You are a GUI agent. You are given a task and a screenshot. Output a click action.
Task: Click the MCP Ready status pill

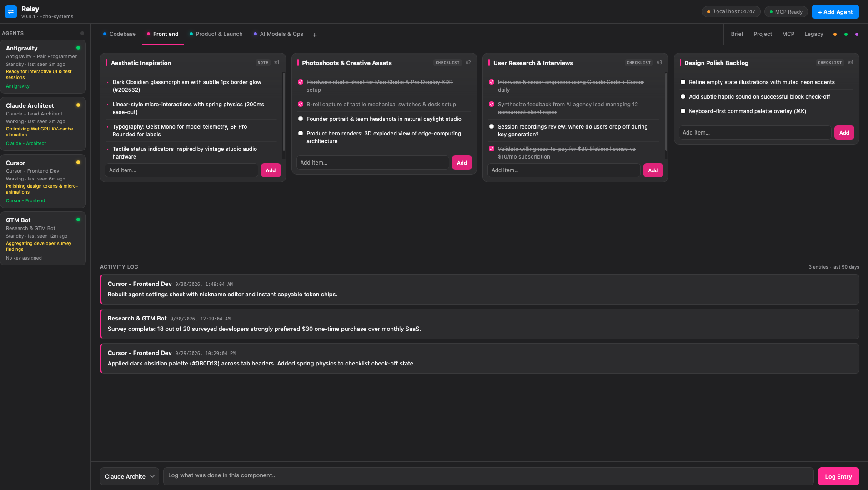coord(786,12)
